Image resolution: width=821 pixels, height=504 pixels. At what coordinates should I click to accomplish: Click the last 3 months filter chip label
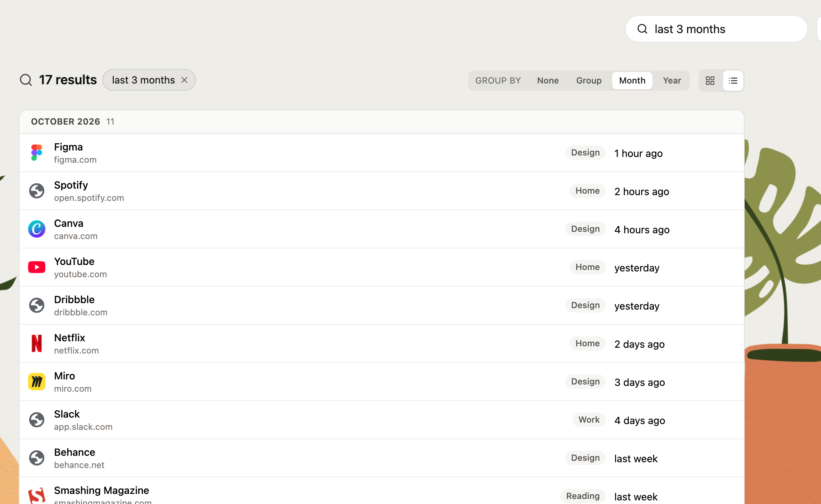point(143,80)
